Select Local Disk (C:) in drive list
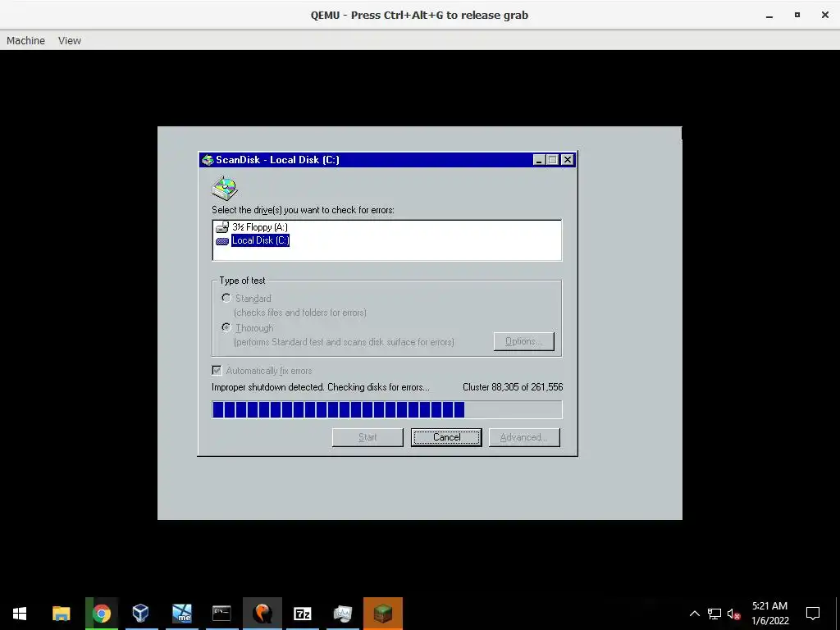 (x=260, y=240)
